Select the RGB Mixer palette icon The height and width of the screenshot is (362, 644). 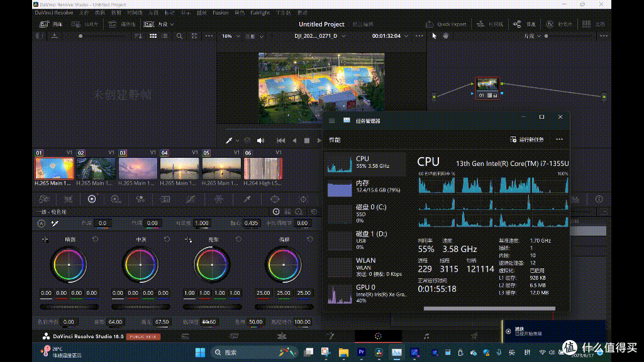(140, 199)
